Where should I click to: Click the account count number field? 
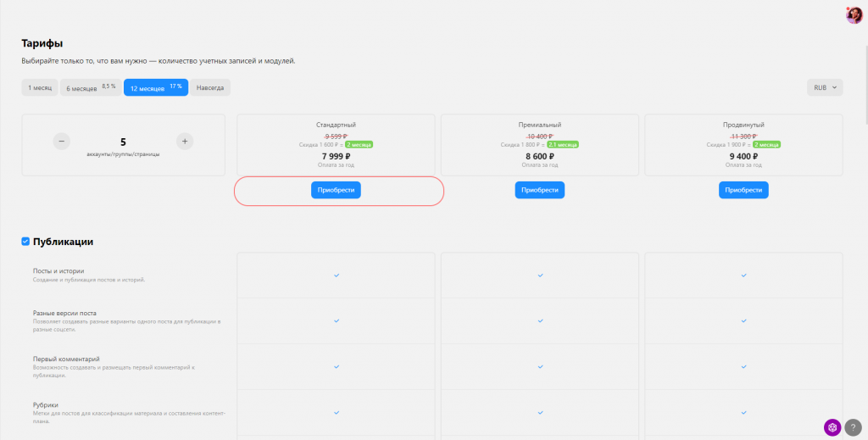(123, 142)
